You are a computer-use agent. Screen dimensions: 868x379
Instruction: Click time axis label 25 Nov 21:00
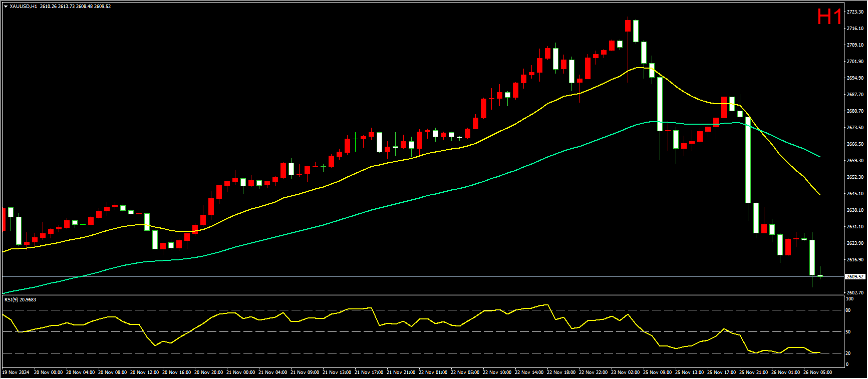tap(753, 372)
